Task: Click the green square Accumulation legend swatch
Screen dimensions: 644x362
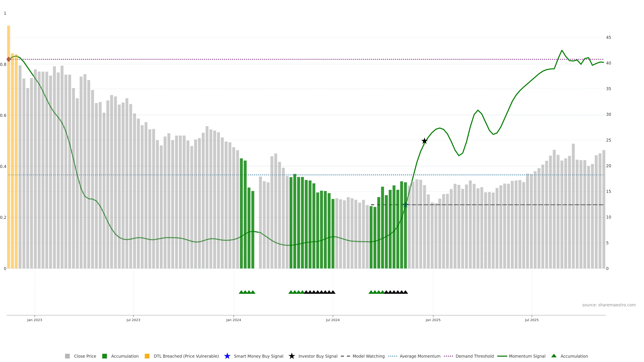Action: click(x=104, y=356)
